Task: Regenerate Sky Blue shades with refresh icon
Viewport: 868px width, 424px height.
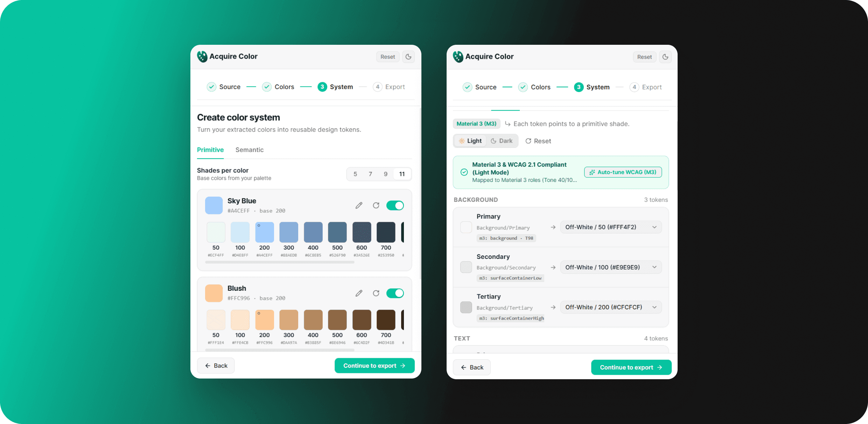Action: click(376, 205)
